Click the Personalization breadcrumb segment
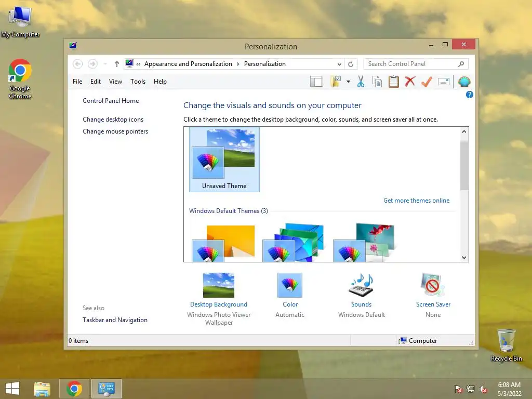The image size is (532, 399). pyautogui.click(x=264, y=64)
